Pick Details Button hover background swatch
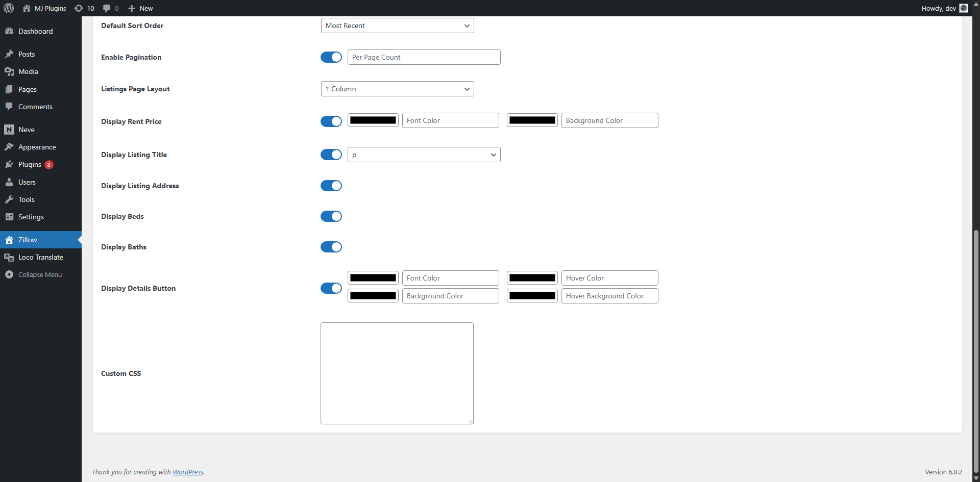The width and height of the screenshot is (980, 482). (532, 296)
